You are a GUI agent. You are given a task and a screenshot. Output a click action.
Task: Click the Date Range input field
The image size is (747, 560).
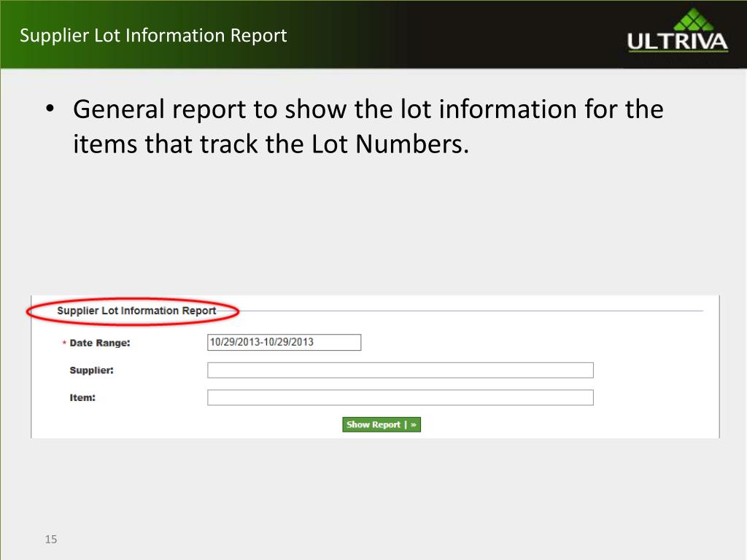point(284,343)
